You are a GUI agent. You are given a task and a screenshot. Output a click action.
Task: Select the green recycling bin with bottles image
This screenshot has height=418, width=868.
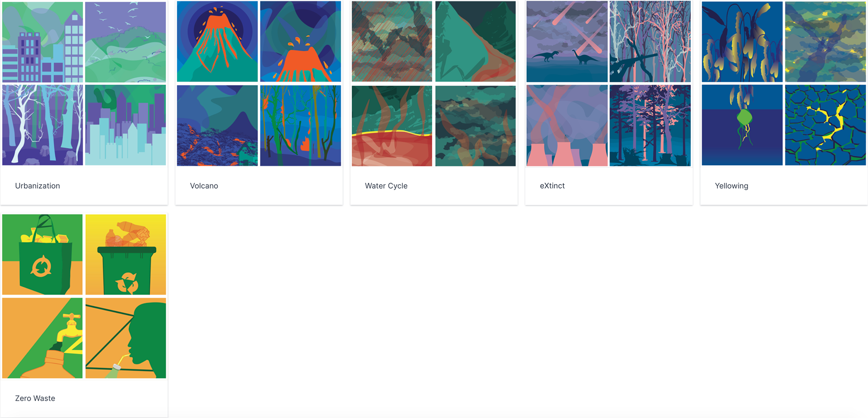pos(126,254)
